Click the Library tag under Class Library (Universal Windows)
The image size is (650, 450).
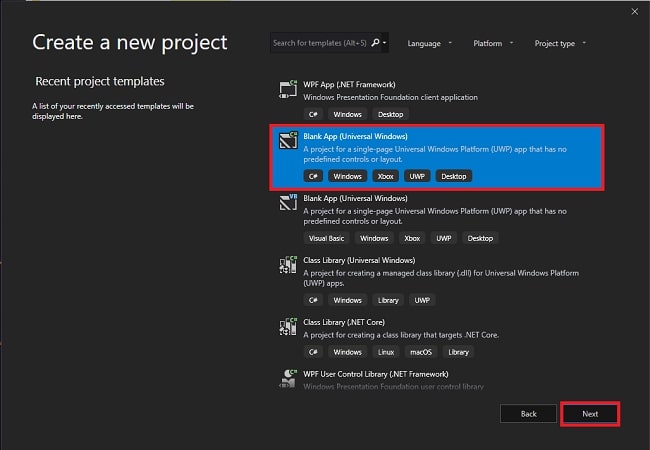click(x=388, y=300)
